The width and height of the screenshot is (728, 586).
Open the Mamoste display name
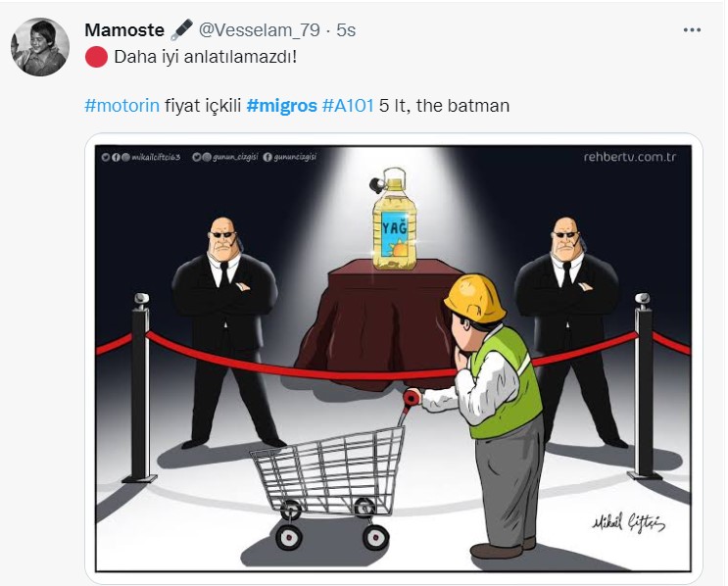(124, 30)
